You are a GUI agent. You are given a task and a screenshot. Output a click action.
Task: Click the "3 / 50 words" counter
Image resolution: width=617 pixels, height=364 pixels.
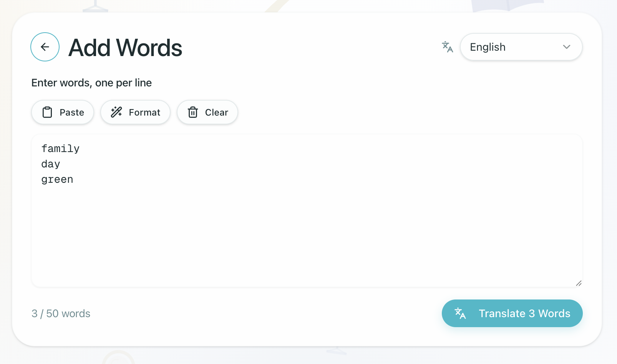[61, 313]
